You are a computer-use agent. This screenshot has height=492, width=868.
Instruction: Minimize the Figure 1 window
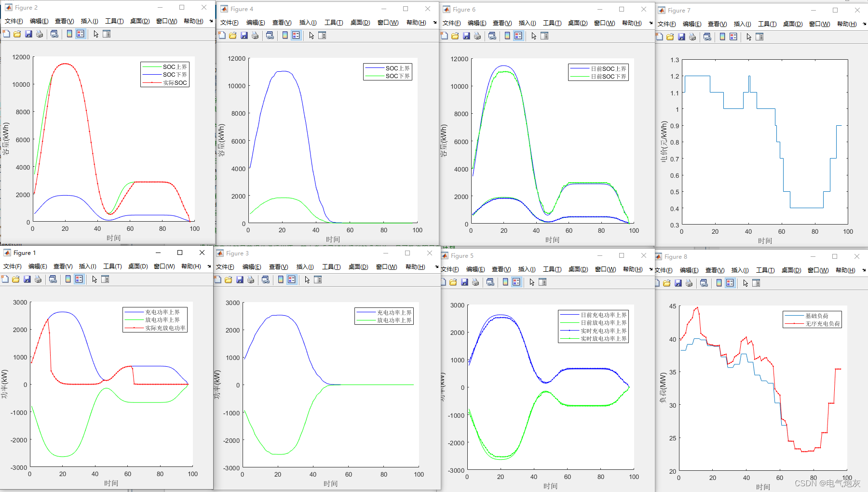[x=158, y=253]
